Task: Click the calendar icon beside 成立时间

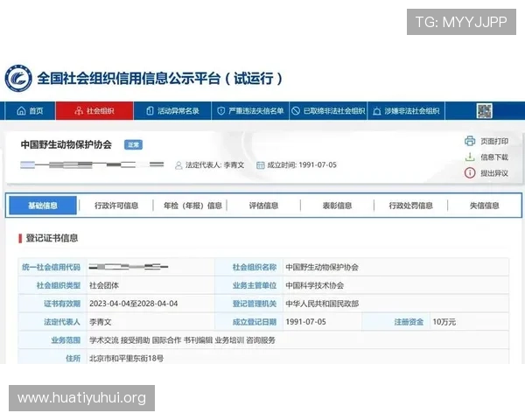Action: pyautogui.click(x=260, y=165)
